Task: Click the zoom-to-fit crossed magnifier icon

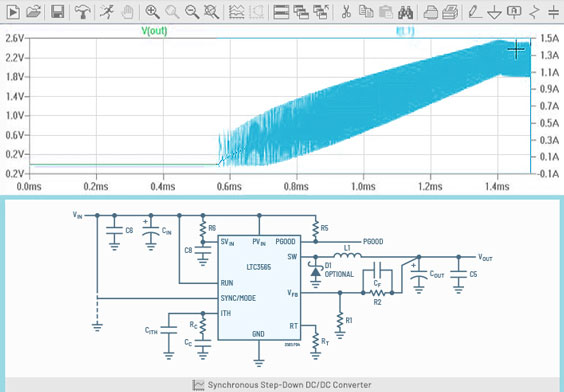Action: coord(212,12)
